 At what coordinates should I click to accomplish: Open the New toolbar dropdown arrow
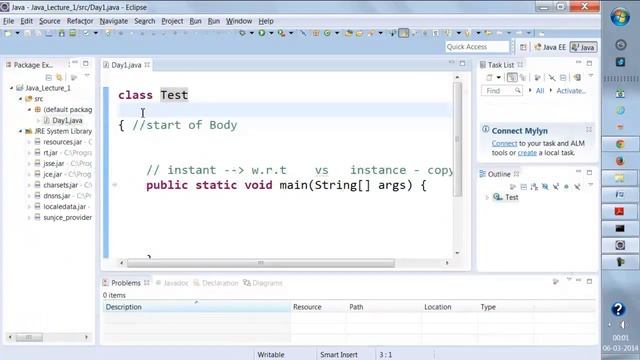coord(17,33)
